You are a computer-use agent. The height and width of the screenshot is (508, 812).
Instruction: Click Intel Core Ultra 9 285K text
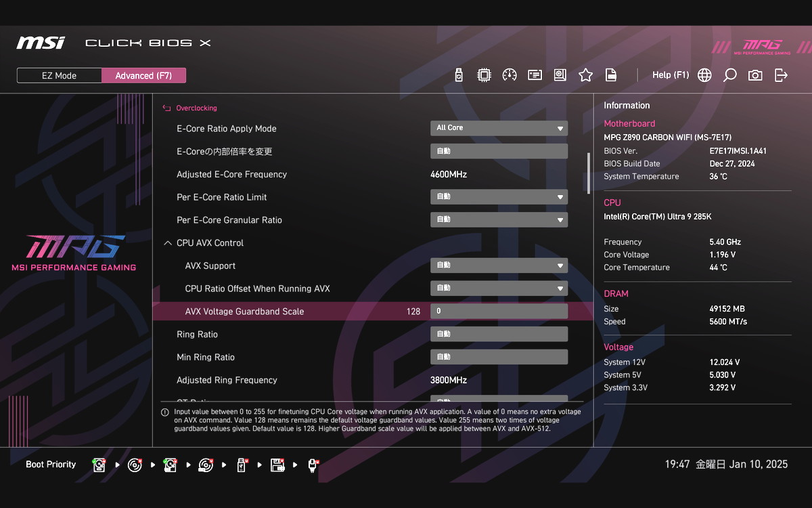click(658, 217)
